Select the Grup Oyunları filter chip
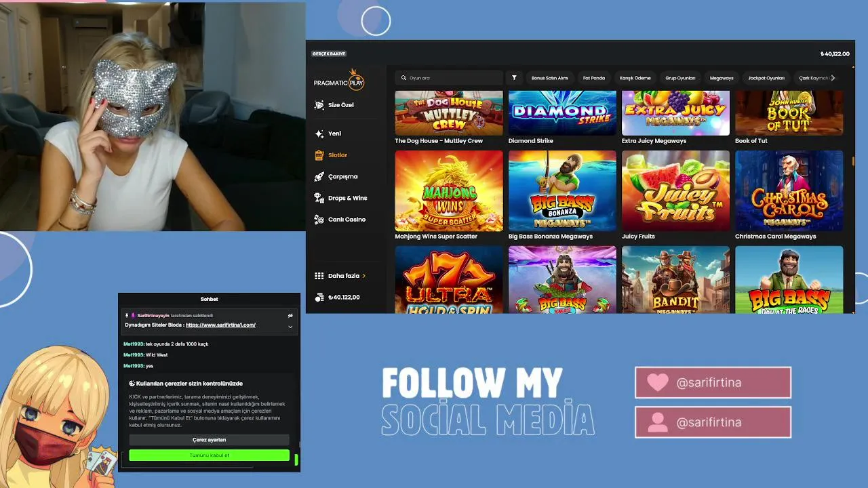The height and width of the screenshot is (488, 868). 680,78
